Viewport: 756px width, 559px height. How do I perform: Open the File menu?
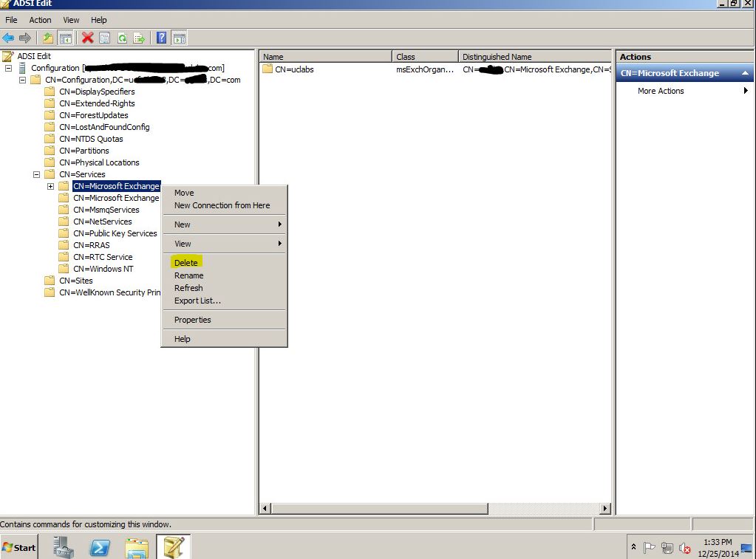(11, 20)
